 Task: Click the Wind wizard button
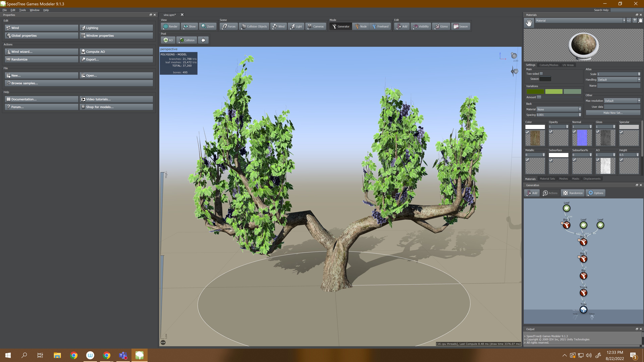(41, 52)
